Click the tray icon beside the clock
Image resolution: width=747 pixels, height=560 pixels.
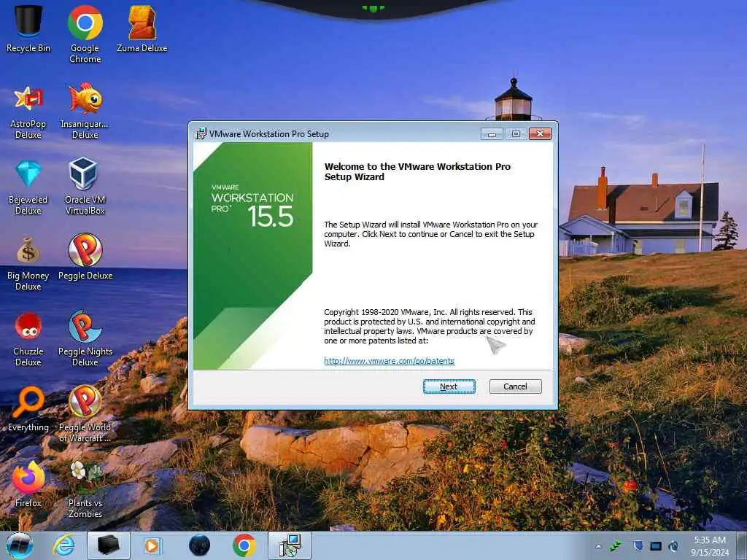tap(673, 546)
